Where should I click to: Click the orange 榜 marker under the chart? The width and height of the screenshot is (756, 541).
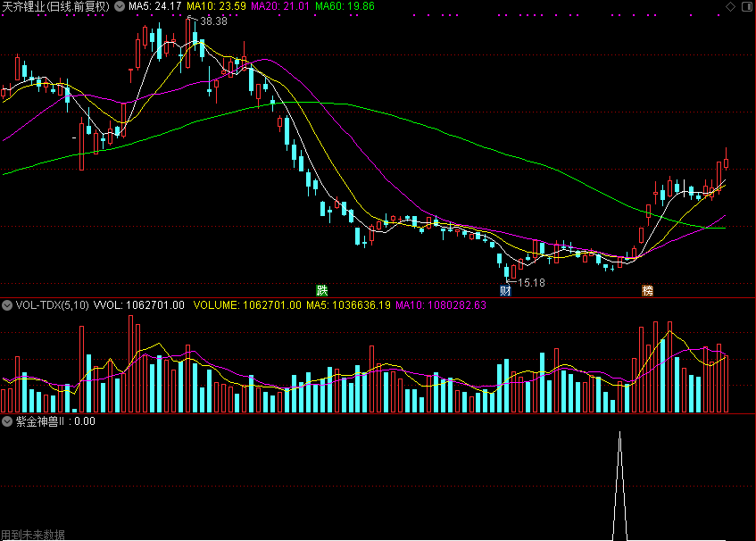647,290
